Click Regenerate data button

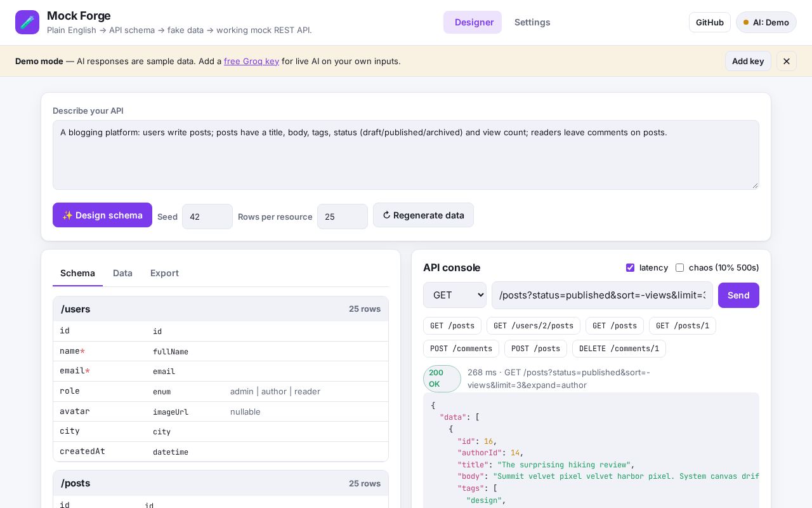(423, 215)
